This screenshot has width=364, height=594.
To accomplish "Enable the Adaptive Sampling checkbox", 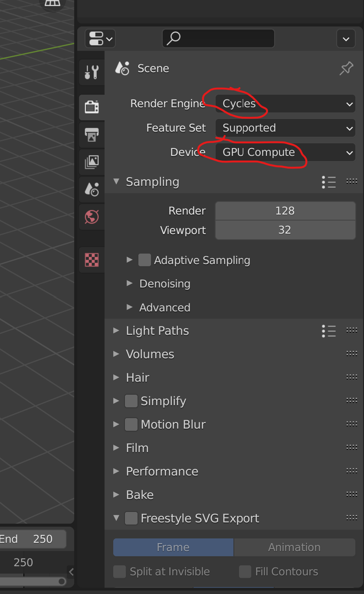I will pyautogui.click(x=144, y=260).
